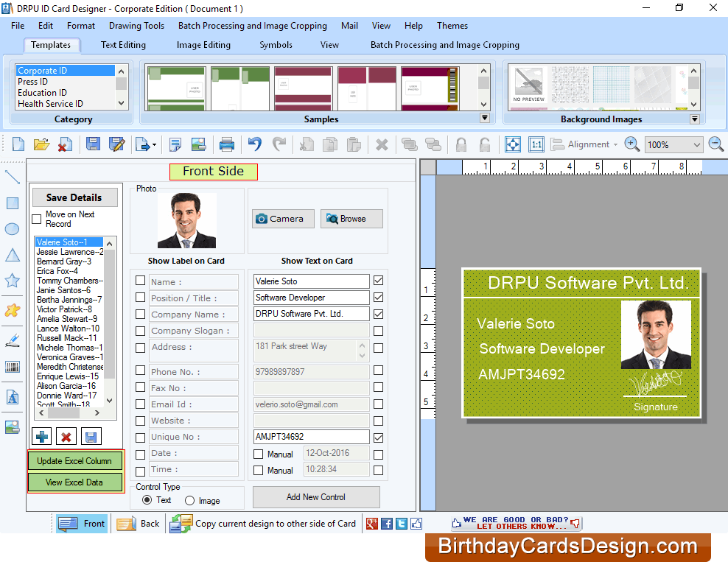Image resolution: width=728 pixels, height=562 pixels.
Task: Switch to the Text Editing tab
Action: (123, 44)
